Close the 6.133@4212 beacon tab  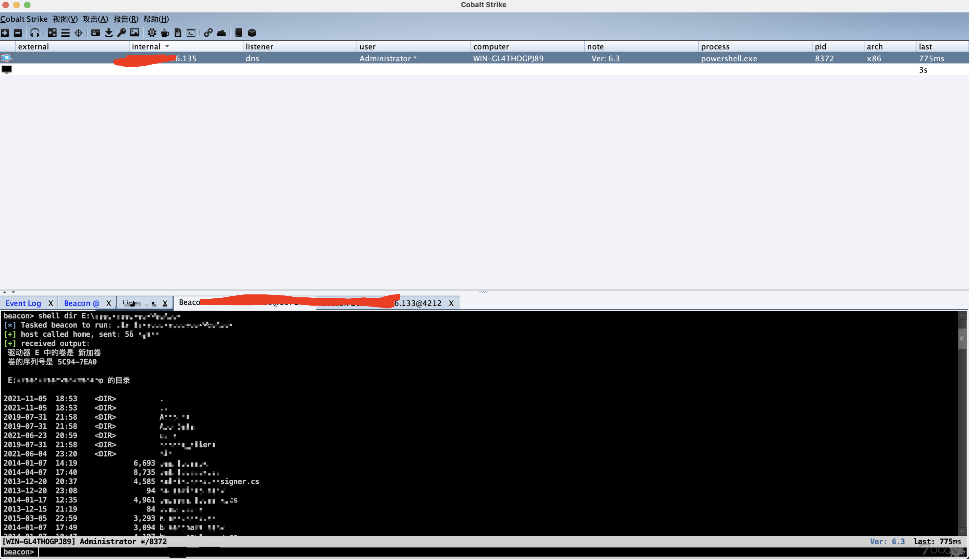click(x=451, y=303)
